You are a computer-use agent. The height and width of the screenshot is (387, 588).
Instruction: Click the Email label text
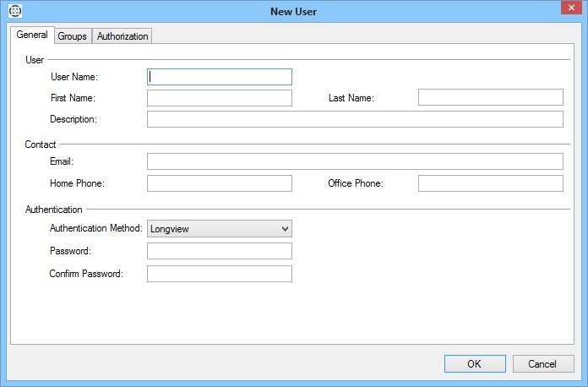click(x=62, y=161)
